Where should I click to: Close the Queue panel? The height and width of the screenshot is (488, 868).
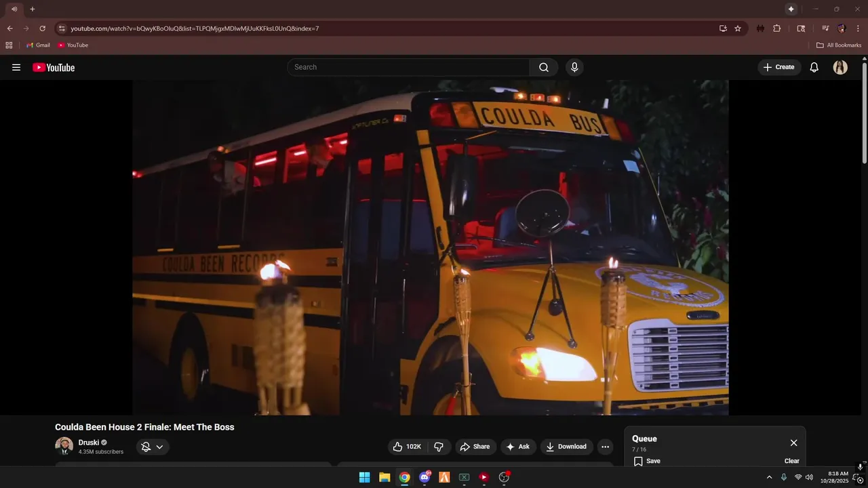[x=793, y=443]
